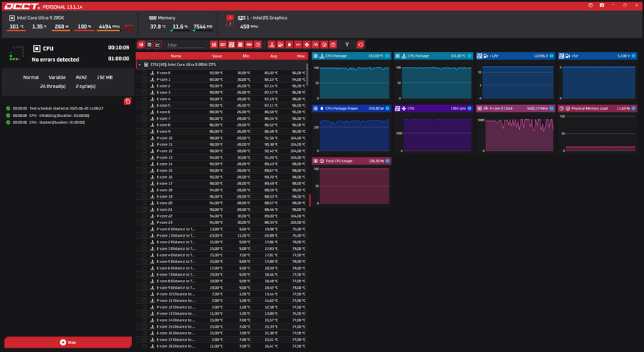
Task: Click the funnel filter icon in toolbar
Action: (x=347, y=45)
